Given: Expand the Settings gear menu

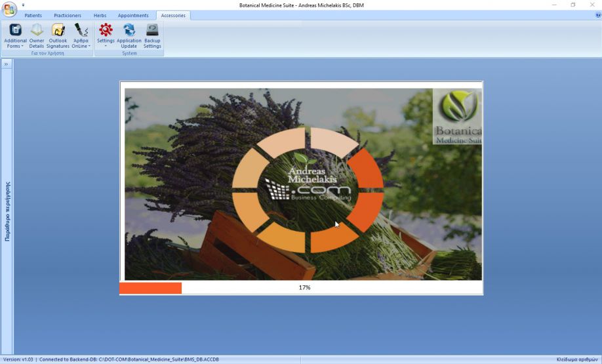Looking at the screenshot, I should [106, 35].
